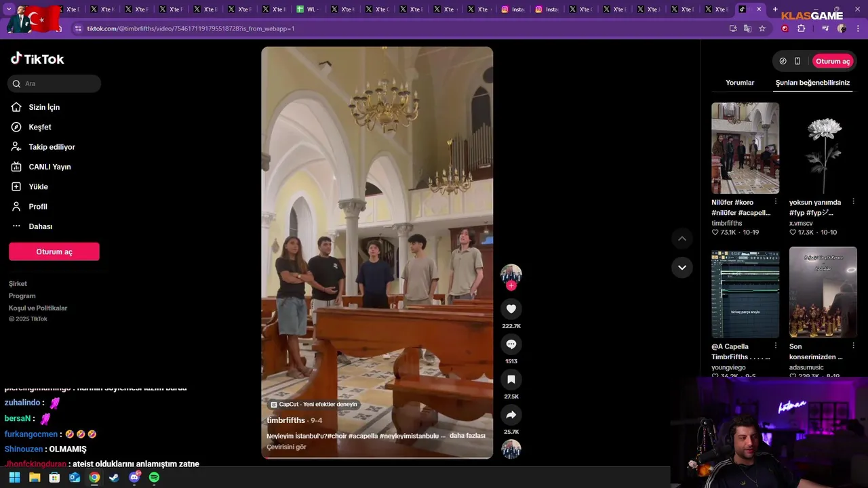Open the Şirket footer link
The width and height of the screenshot is (868, 488).
coord(18,284)
